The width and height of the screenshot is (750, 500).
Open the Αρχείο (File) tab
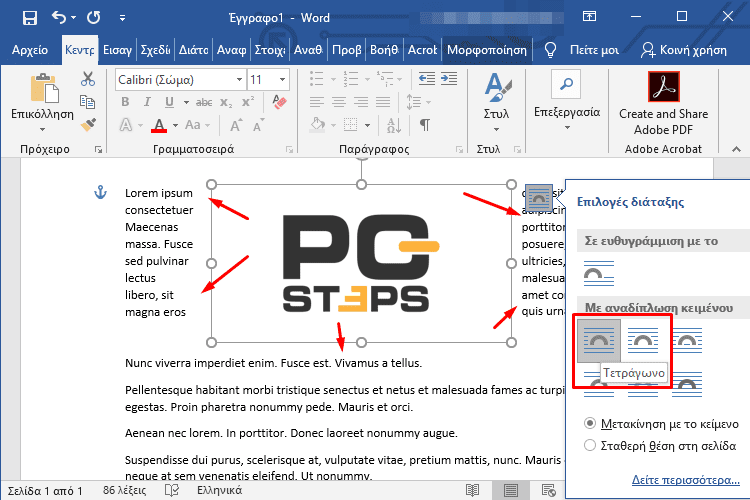30,49
